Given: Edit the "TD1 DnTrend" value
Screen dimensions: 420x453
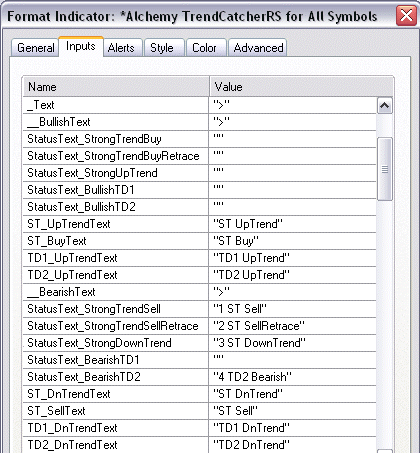Looking at the screenshot, I should click(x=293, y=428).
